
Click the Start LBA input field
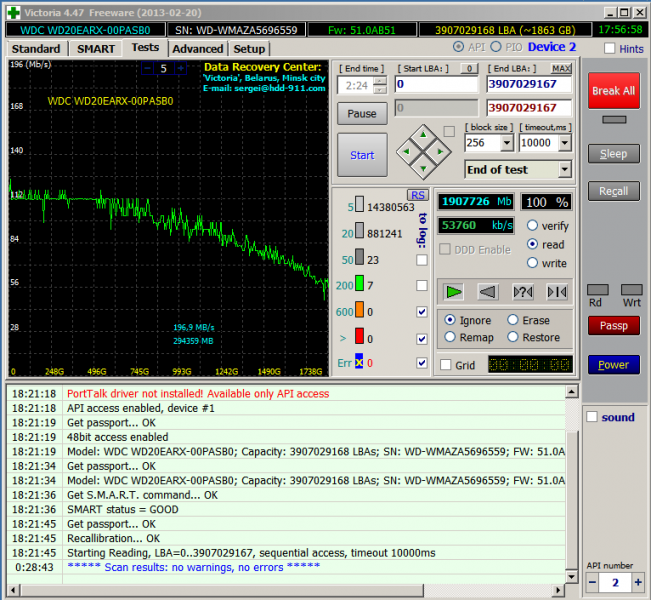tap(437, 85)
